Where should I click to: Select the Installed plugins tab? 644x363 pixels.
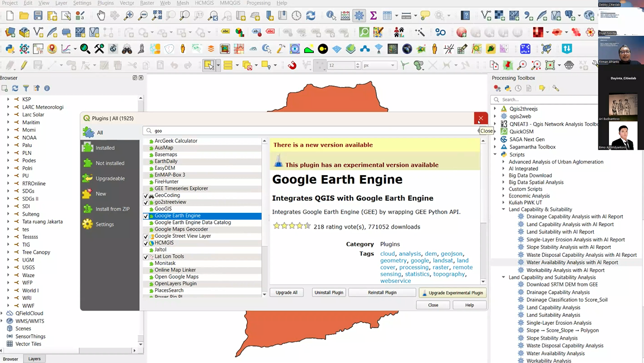pyautogui.click(x=110, y=148)
